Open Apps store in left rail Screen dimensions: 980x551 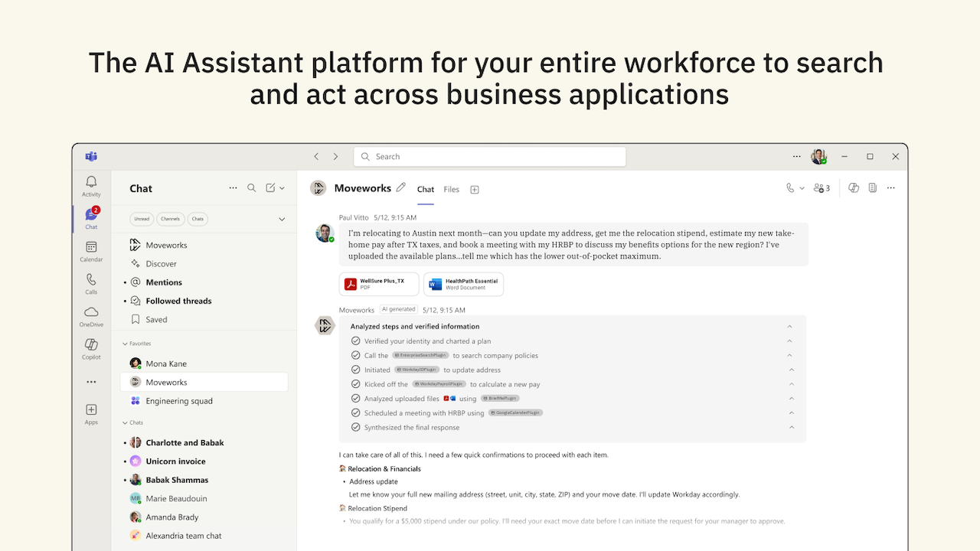pos(91,414)
